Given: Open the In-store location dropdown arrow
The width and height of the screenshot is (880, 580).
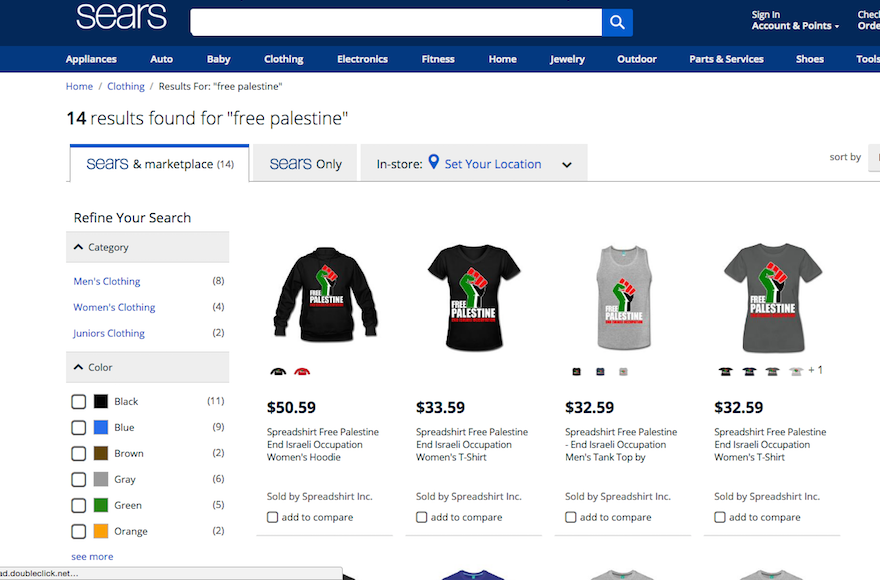Looking at the screenshot, I should [x=567, y=165].
